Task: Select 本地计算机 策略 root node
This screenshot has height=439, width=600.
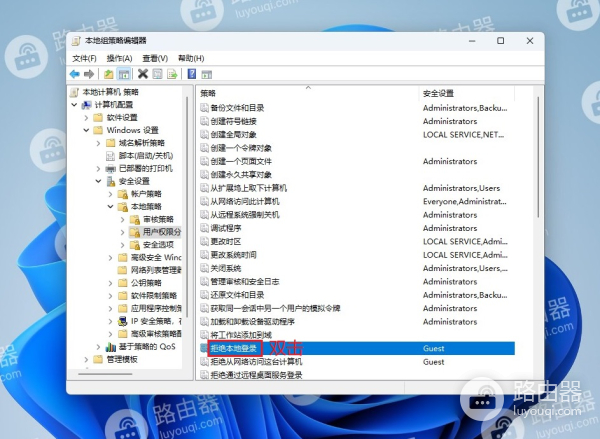Action: (x=111, y=92)
